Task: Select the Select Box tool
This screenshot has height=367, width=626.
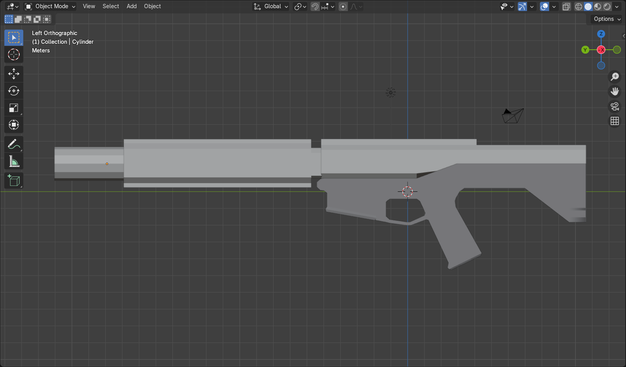Action: [x=14, y=38]
